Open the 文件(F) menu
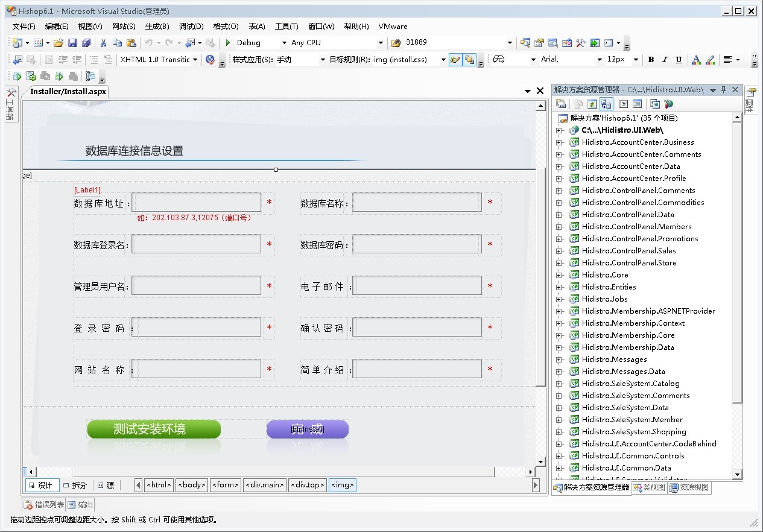763x532 pixels. coord(24,27)
